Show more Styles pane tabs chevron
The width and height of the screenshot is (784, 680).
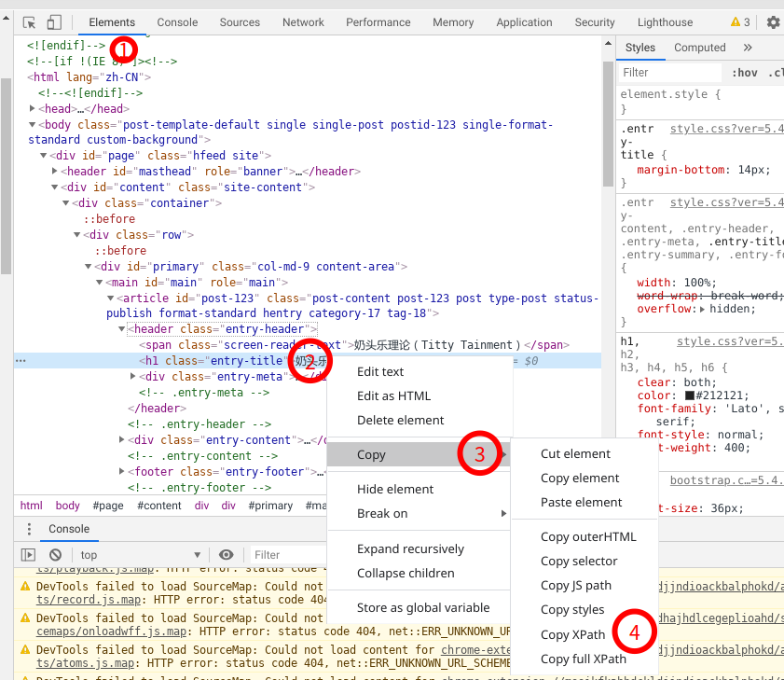[x=748, y=48]
